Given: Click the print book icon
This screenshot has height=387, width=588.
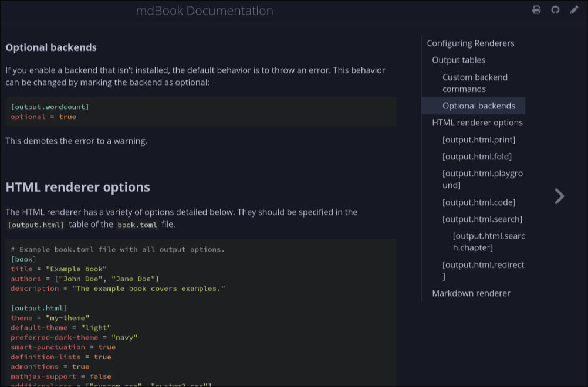Looking at the screenshot, I should click(536, 10).
